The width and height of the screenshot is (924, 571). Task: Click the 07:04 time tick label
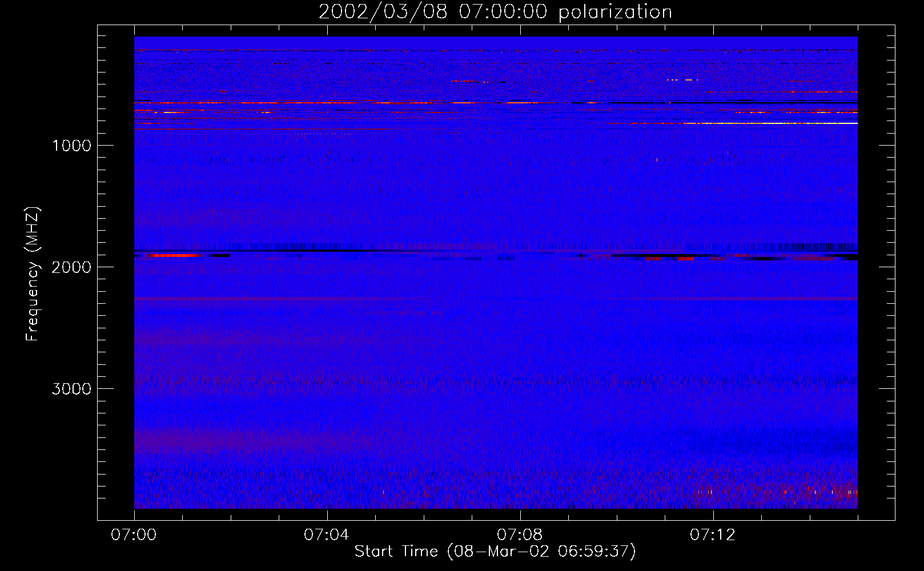pos(327,535)
